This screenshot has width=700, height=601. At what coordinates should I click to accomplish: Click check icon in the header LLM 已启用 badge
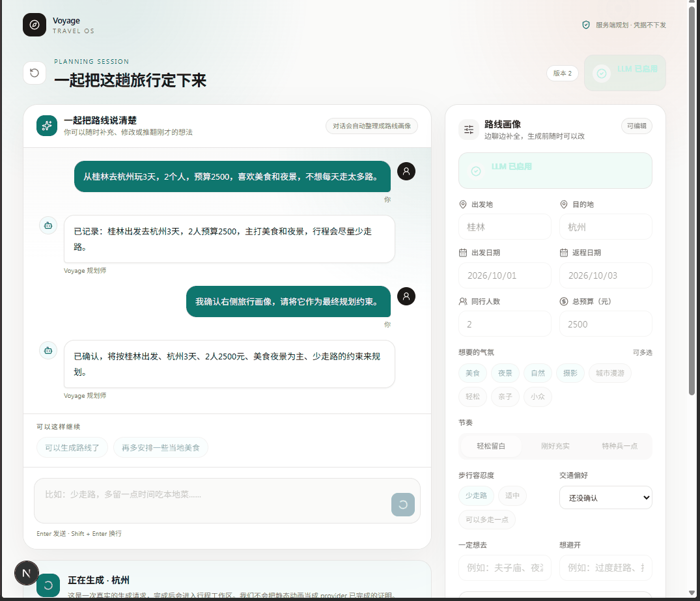click(602, 73)
